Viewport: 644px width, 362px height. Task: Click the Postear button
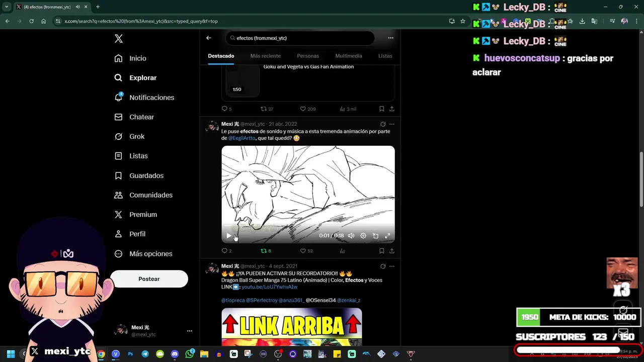click(149, 279)
